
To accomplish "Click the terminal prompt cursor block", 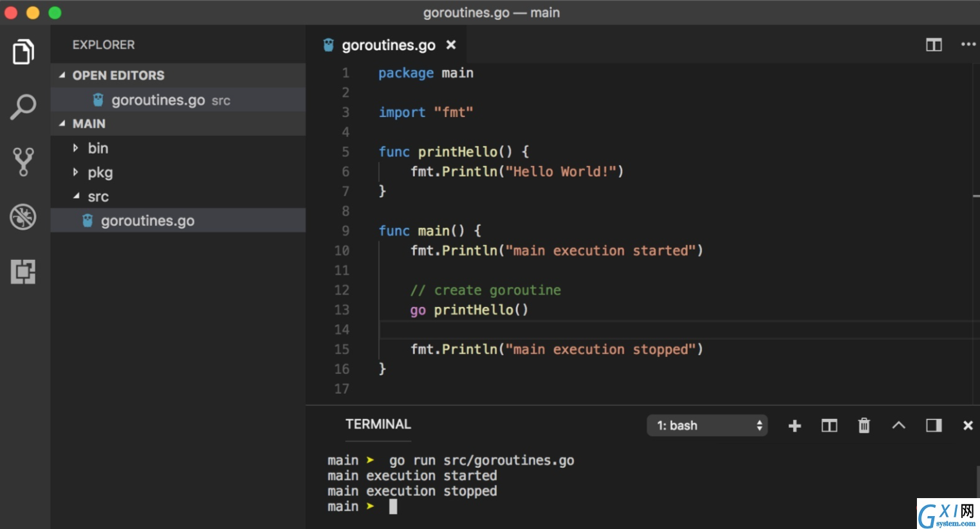I will click(x=393, y=506).
